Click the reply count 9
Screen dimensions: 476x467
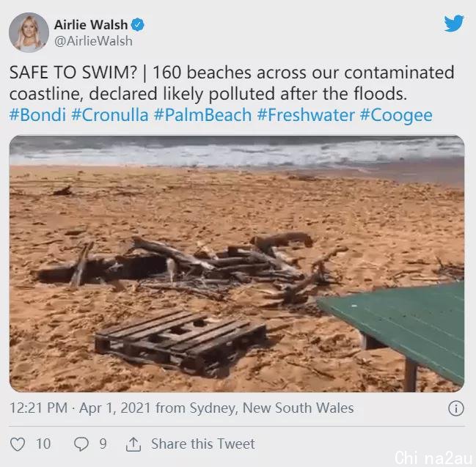click(x=103, y=444)
